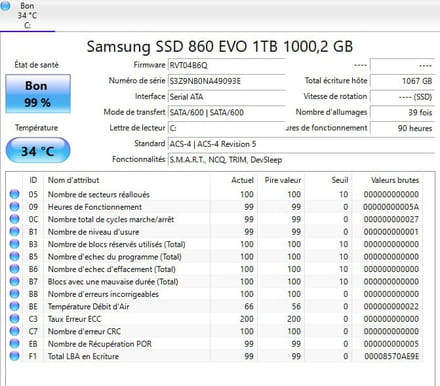The width and height of the screenshot is (440, 386).
Task: Click the Fonctionnalités field S.M.A.R.T., NCQ, TRIM, DevSleep
Action: (301, 160)
